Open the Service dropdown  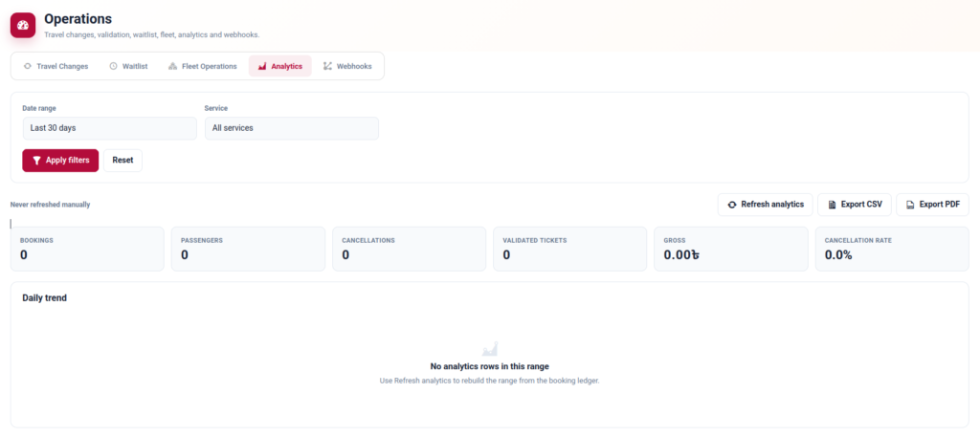[291, 128]
